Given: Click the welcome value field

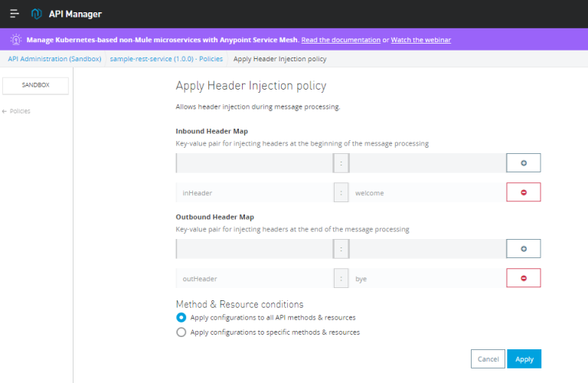Looking at the screenshot, I should click(x=427, y=192).
